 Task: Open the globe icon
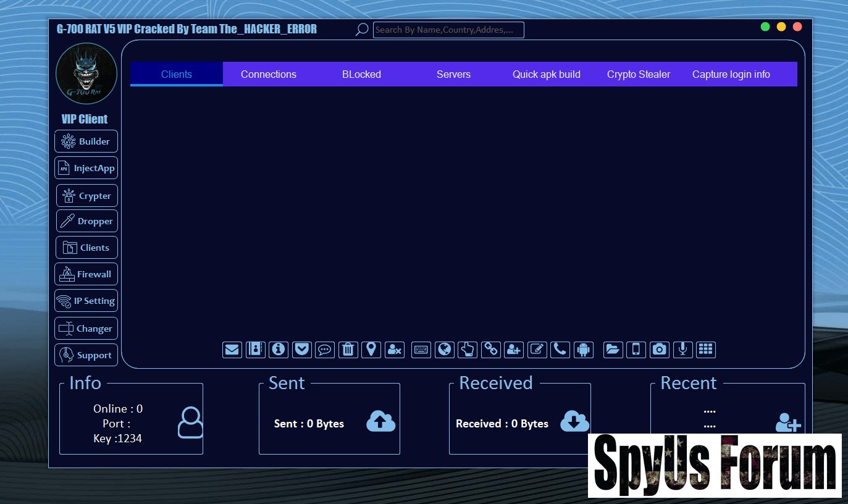tap(444, 350)
